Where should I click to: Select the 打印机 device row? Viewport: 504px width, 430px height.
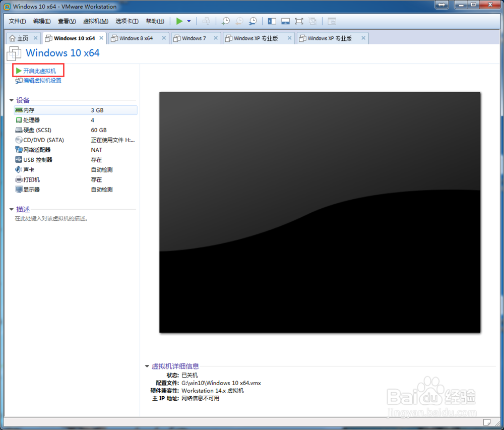click(76, 179)
